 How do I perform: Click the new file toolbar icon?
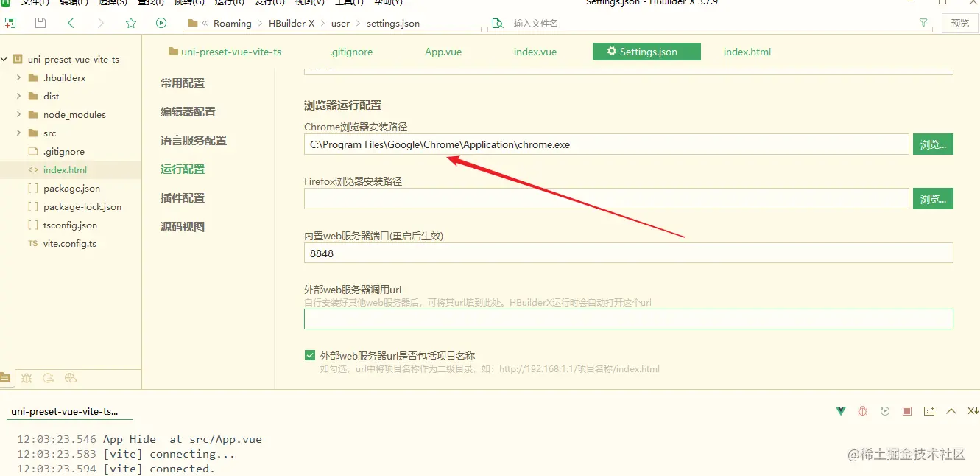click(10, 24)
